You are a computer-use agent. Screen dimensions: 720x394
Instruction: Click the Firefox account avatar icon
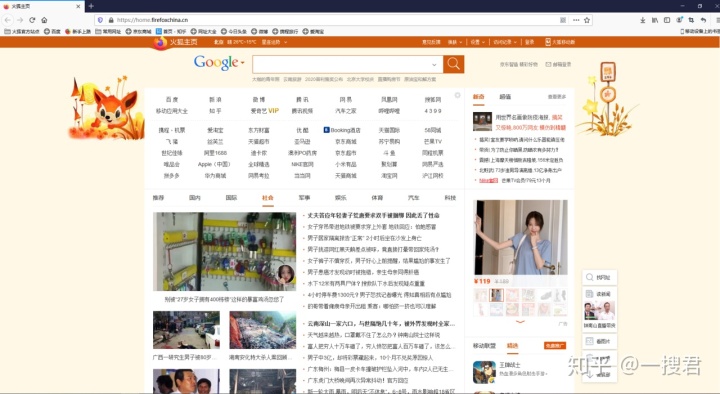click(679, 20)
